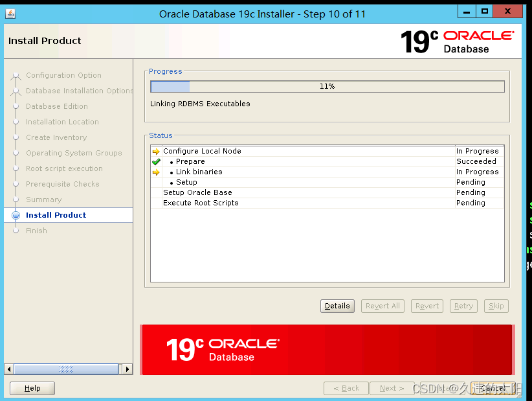This screenshot has width=532, height=401.
Task: Select the Installation Location step
Action: [62, 122]
